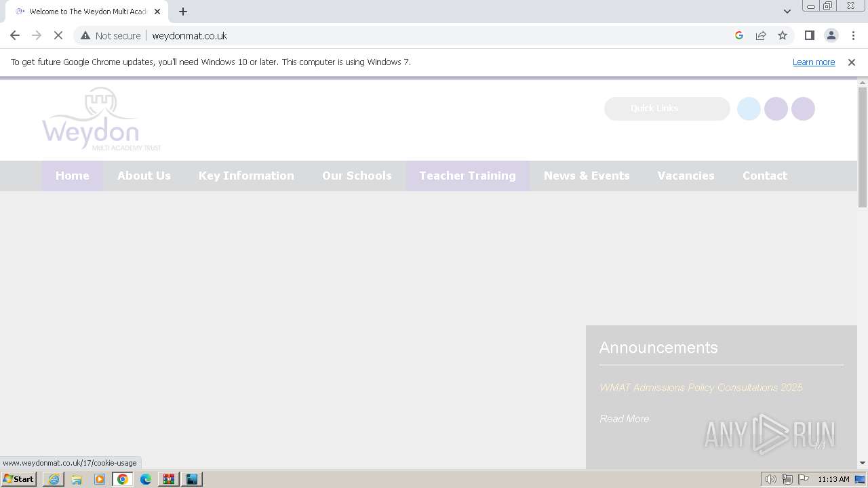868x488 pixels.
Task: Expand the tab search dropdown arrow
Action: click(787, 12)
